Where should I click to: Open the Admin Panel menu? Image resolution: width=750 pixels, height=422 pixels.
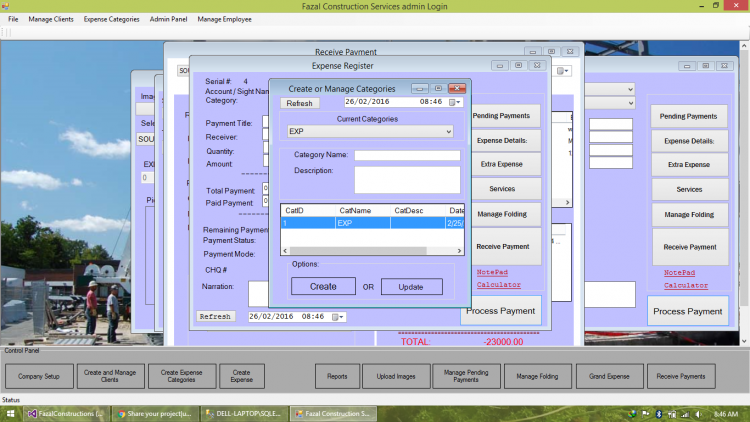tap(168, 19)
